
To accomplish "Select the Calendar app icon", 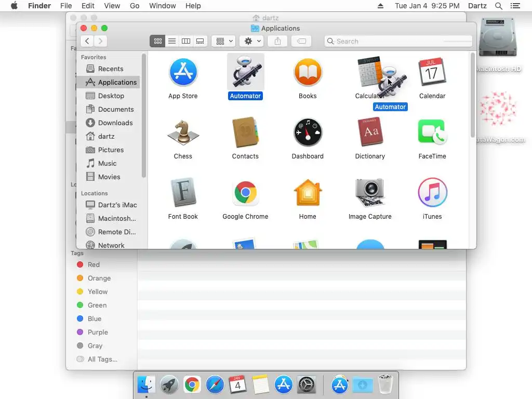I will (432, 72).
